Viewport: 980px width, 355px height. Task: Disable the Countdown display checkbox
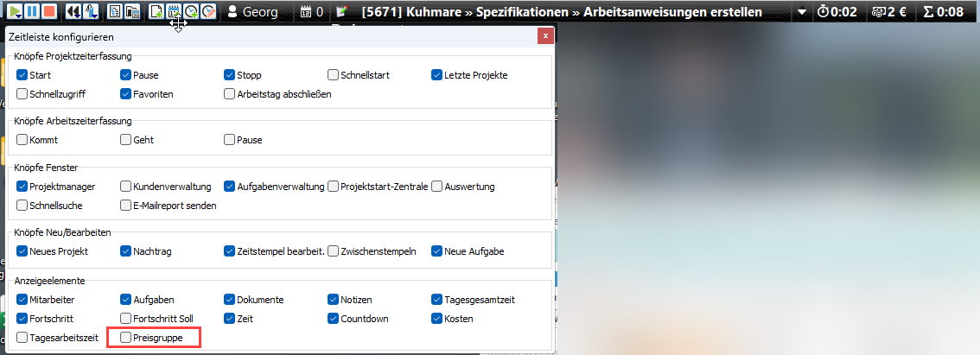334,319
